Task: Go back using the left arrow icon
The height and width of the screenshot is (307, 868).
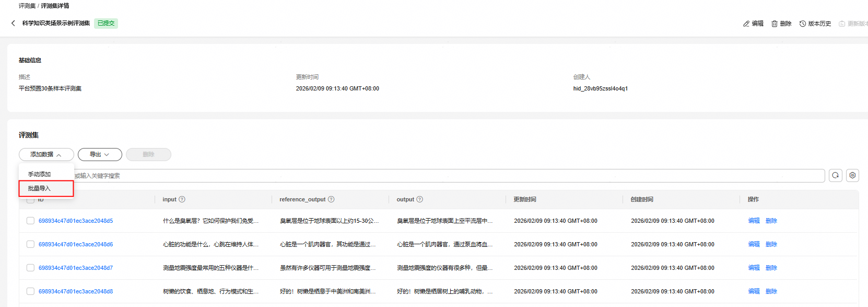Action: [x=13, y=23]
